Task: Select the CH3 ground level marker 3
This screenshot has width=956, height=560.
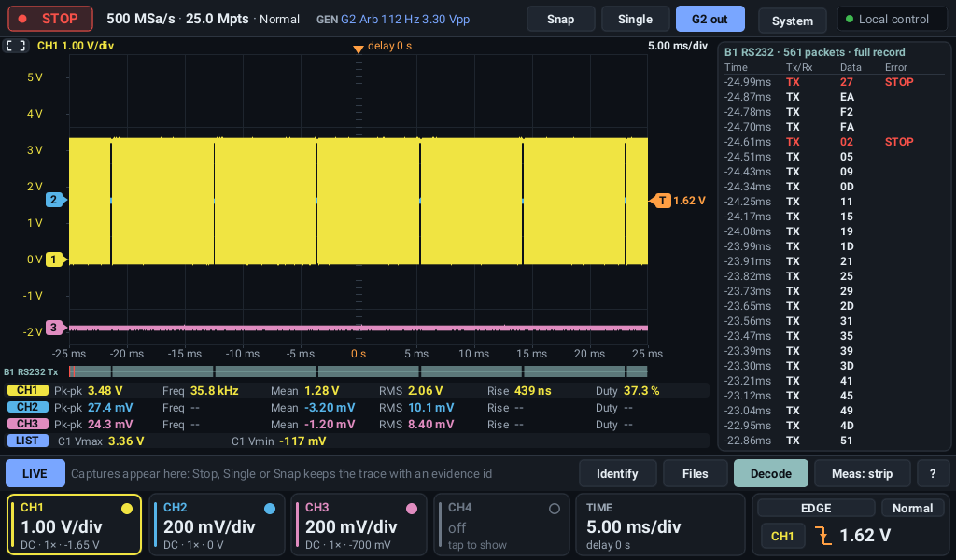Action: click(56, 328)
